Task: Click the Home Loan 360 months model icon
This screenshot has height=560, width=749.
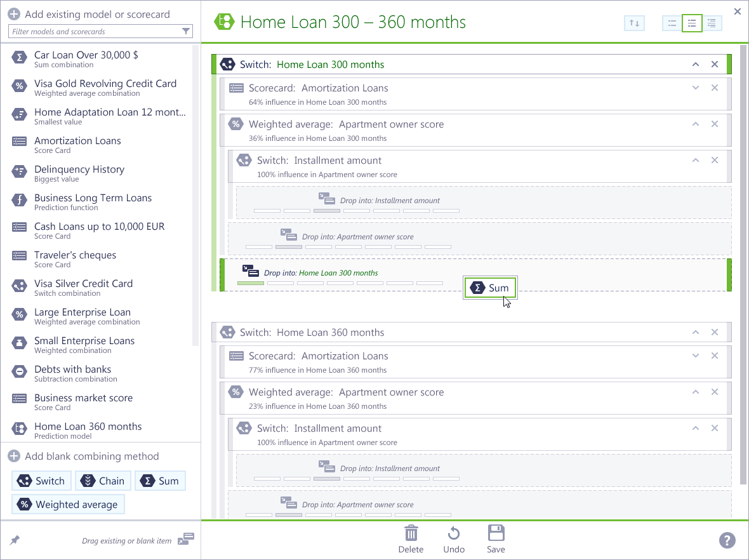Action: coord(19,429)
